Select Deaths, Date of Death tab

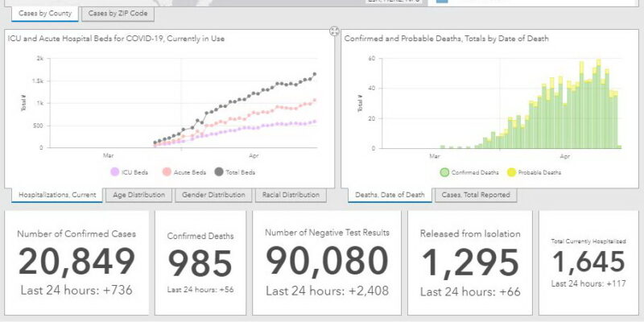click(x=391, y=195)
